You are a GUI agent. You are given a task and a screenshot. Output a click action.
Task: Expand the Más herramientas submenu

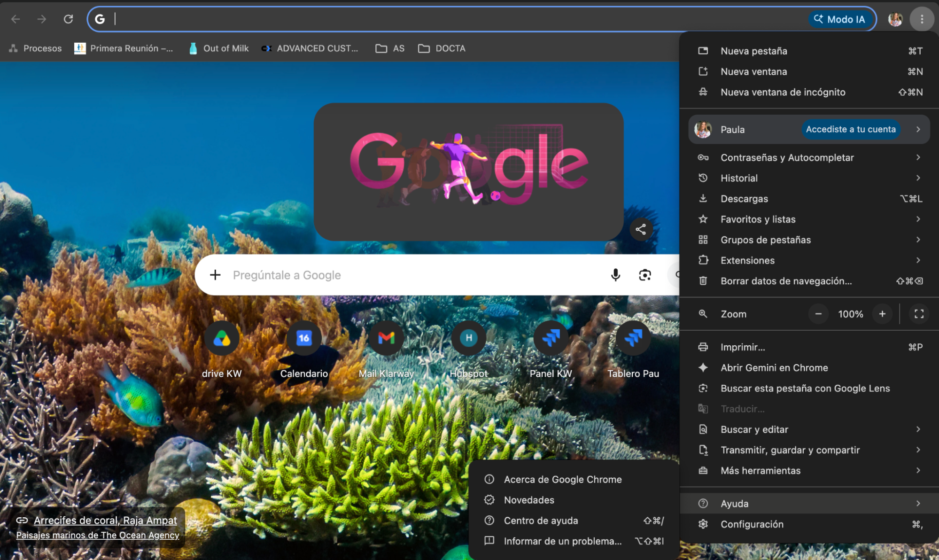[809, 470]
